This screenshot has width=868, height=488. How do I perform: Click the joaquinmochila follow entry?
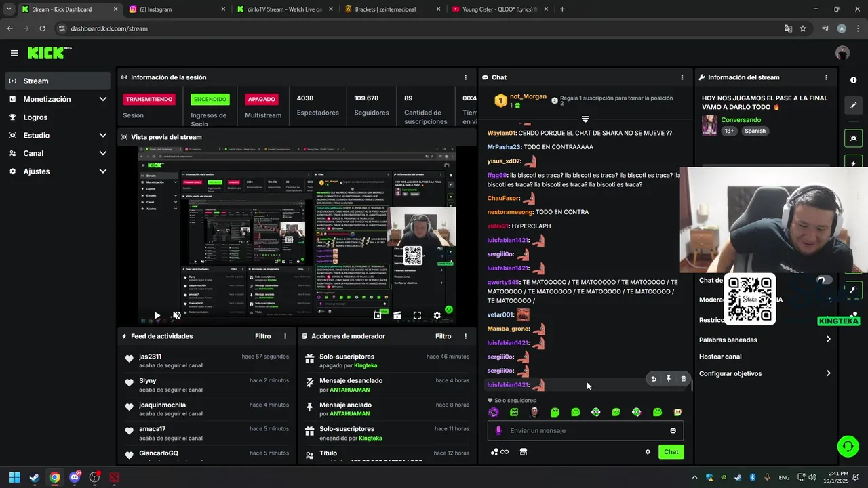pos(207,409)
